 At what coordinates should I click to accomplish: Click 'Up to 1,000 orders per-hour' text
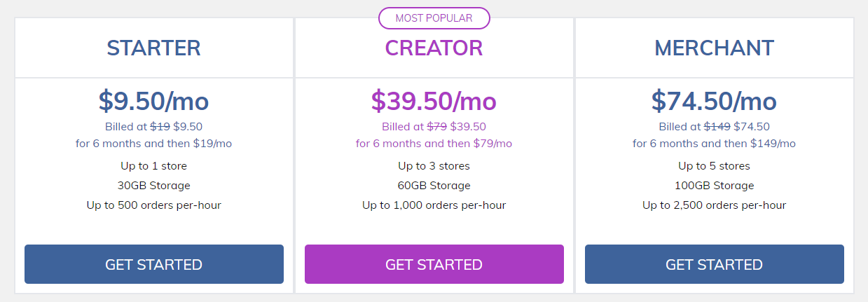(x=434, y=205)
